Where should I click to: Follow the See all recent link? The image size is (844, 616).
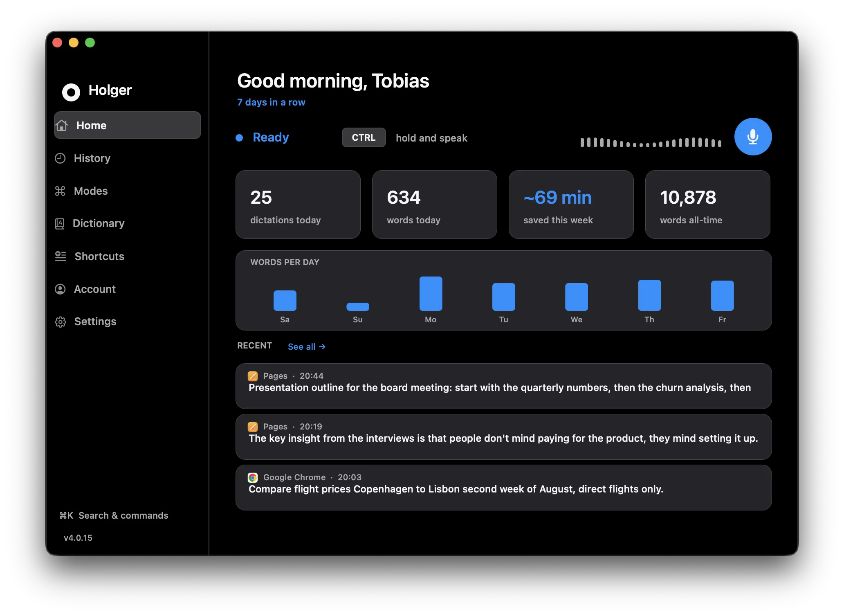click(307, 346)
